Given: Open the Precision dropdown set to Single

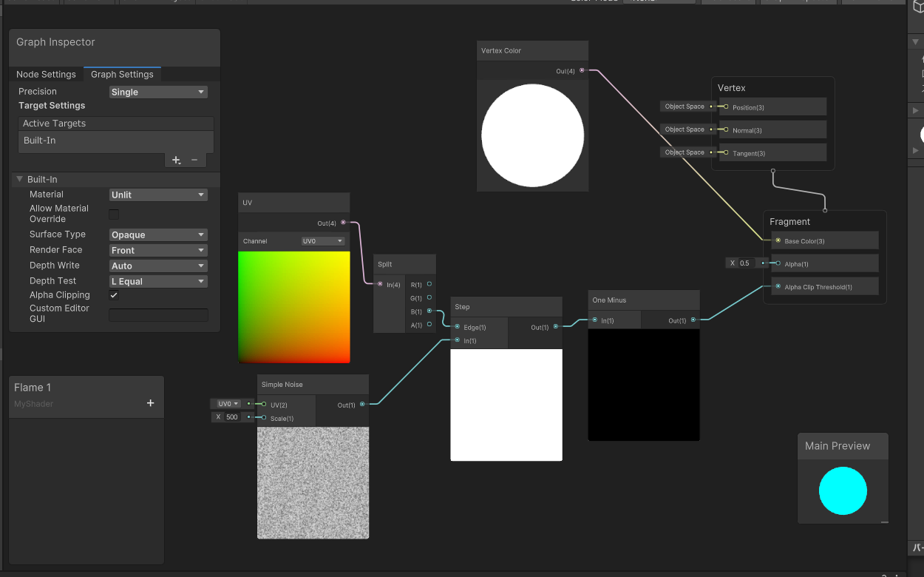Looking at the screenshot, I should pyautogui.click(x=158, y=92).
